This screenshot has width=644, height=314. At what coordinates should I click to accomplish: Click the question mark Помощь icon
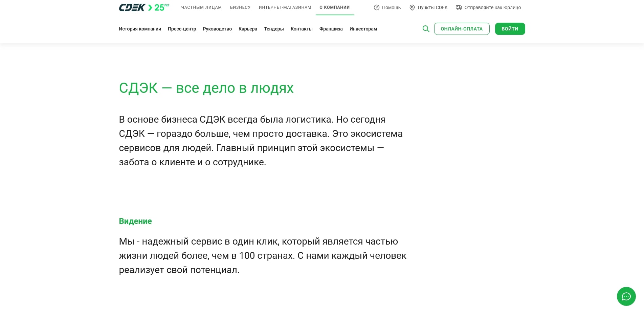[x=376, y=7]
